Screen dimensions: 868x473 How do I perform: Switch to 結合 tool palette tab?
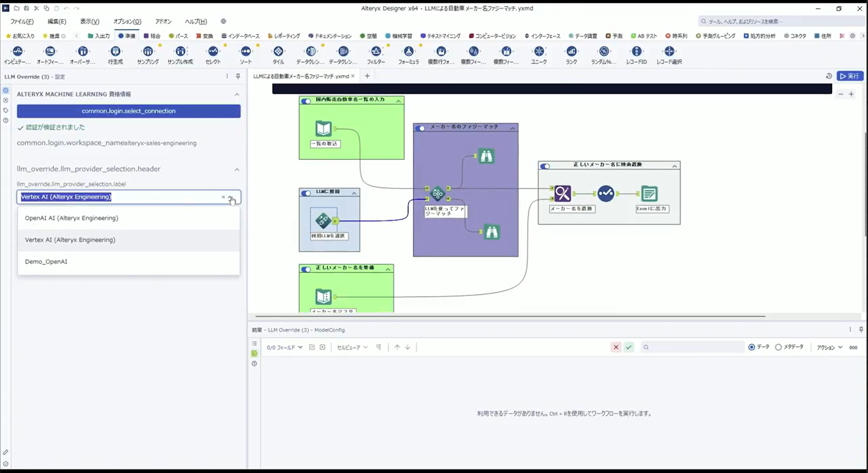(152, 36)
